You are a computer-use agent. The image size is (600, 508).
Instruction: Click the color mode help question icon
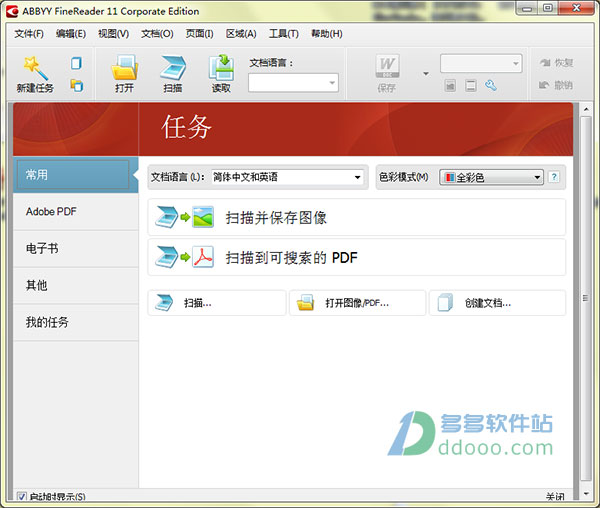tap(554, 177)
